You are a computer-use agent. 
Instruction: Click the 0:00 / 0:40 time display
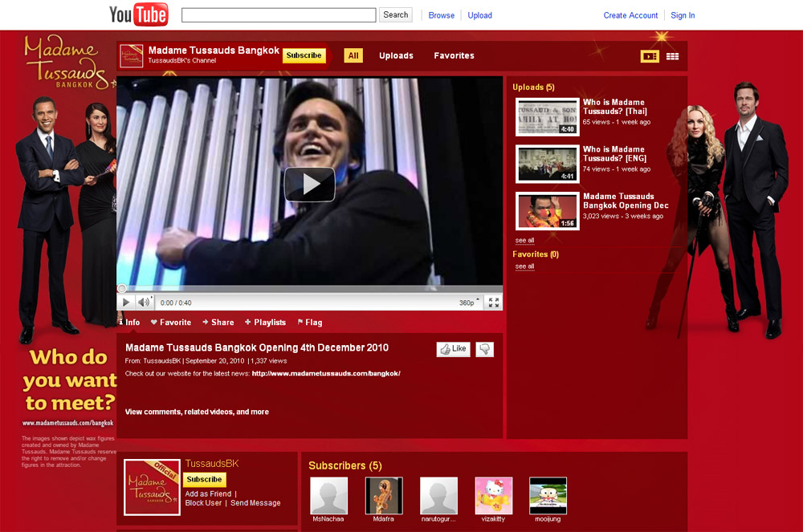(x=176, y=303)
